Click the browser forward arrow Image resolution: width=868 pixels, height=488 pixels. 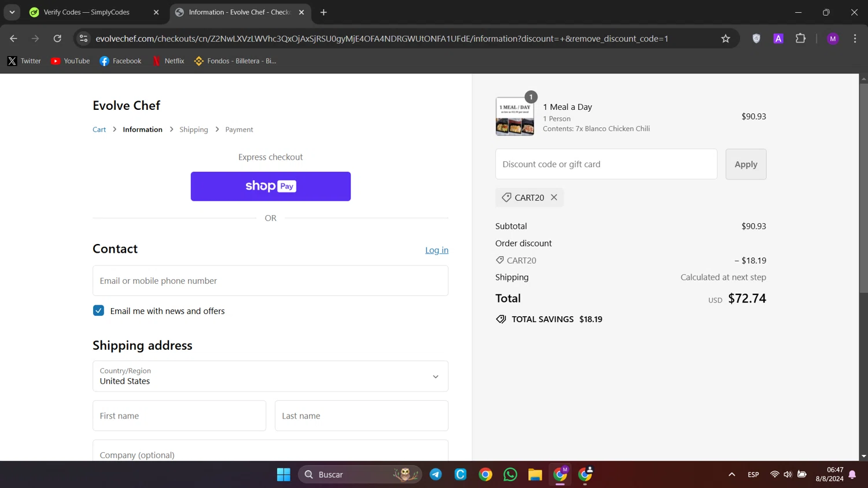35,39
